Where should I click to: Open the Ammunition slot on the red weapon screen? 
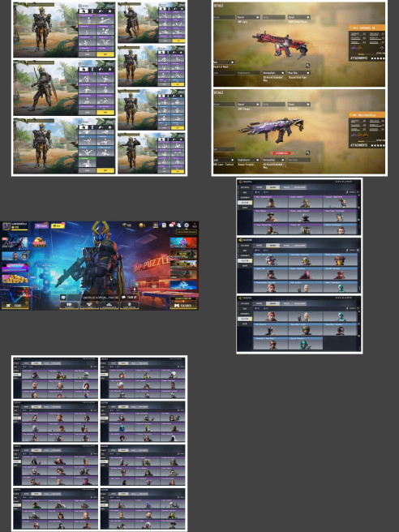tap(274, 73)
